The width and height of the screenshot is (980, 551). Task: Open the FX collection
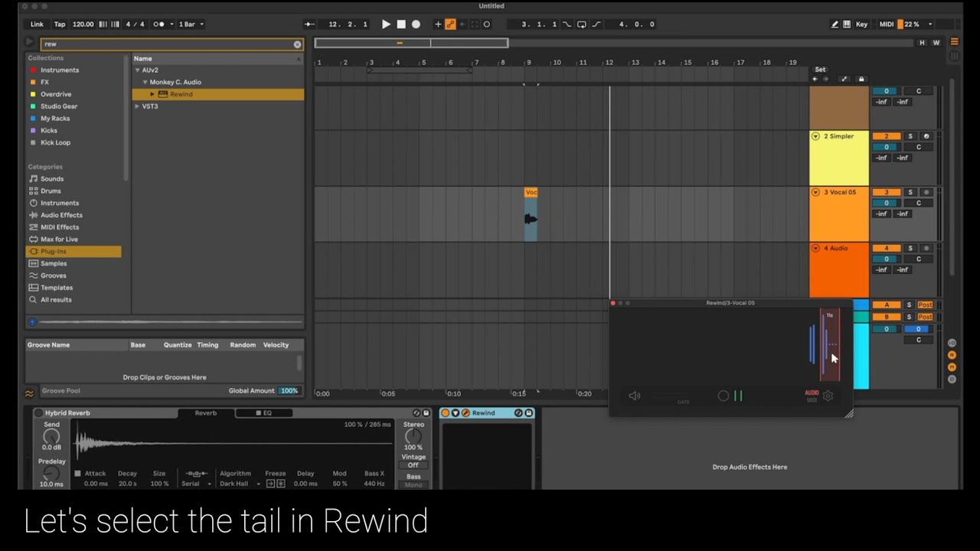(x=44, y=82)
